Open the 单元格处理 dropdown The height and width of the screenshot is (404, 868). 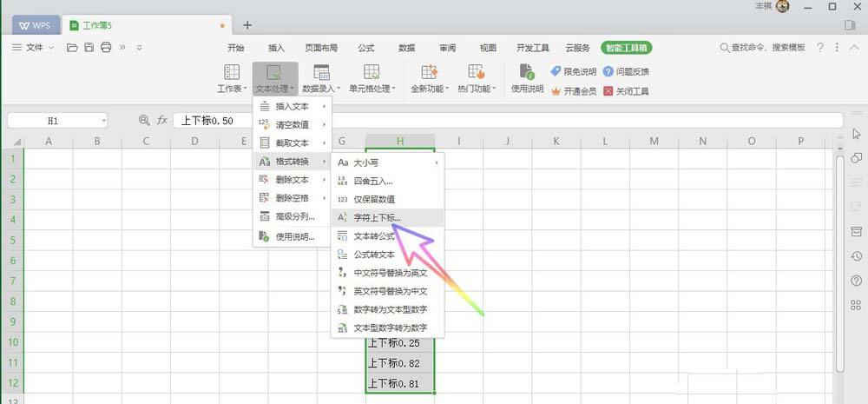pos(372,89)
